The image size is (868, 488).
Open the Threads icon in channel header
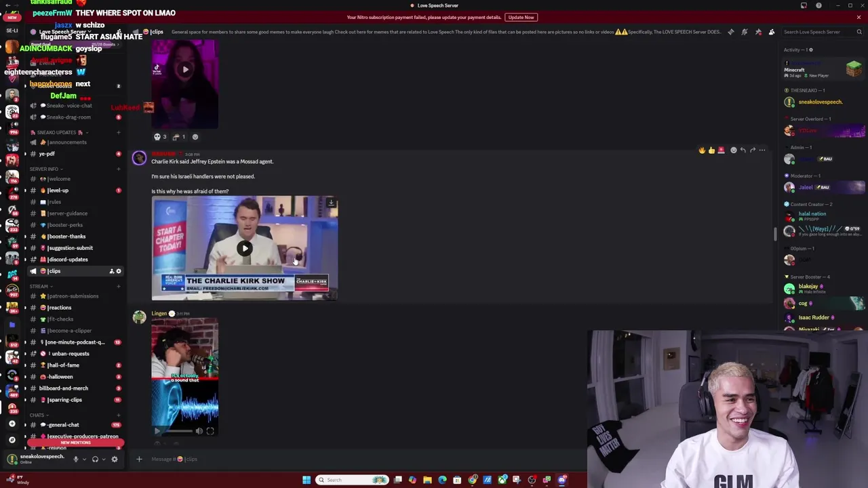click(x=730, y=32)
